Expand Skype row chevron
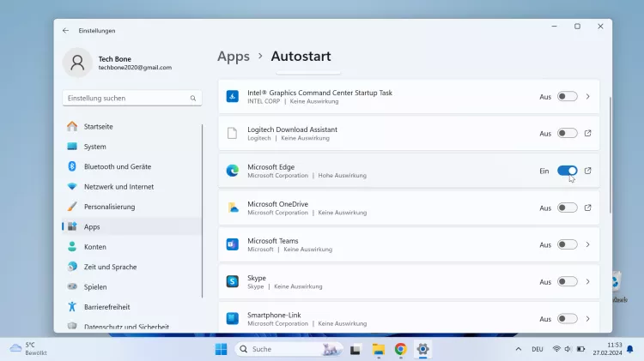The image size is (644, 361). pos(587,281)
